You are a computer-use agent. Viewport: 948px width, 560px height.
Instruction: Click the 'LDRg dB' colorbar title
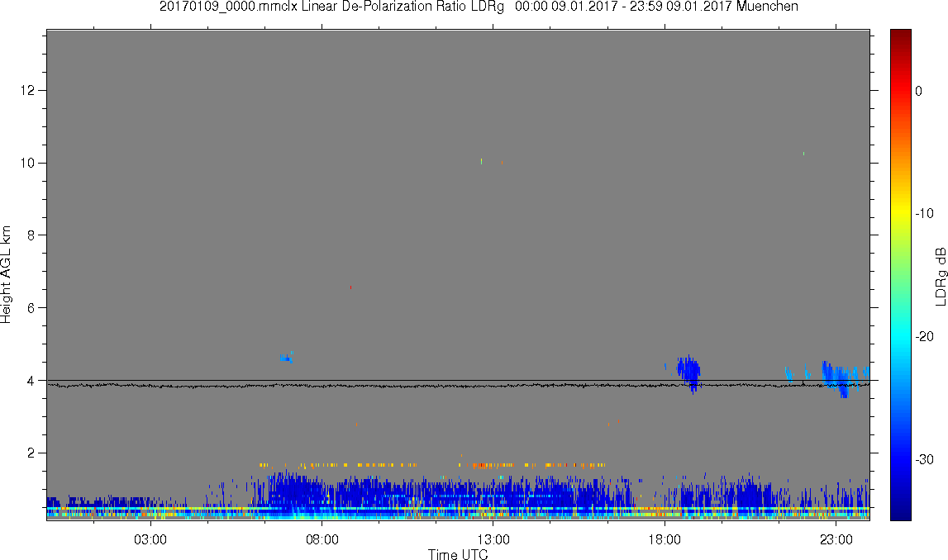(x=940, y=276)
